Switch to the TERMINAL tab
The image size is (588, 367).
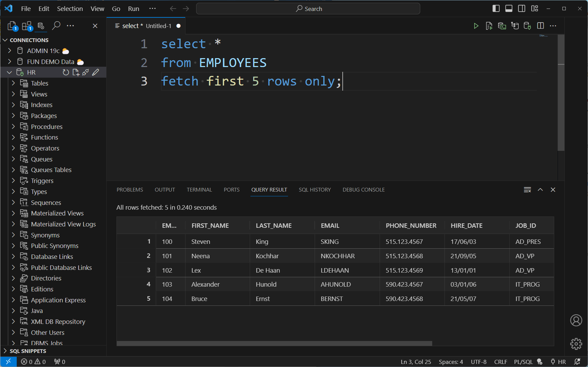[199, 190]
